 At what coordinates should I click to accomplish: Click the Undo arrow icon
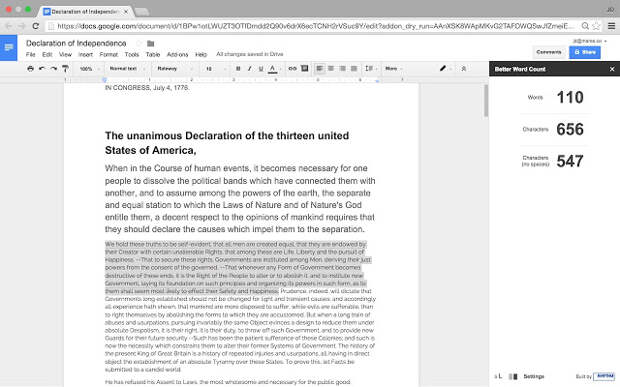coord(42,69)
